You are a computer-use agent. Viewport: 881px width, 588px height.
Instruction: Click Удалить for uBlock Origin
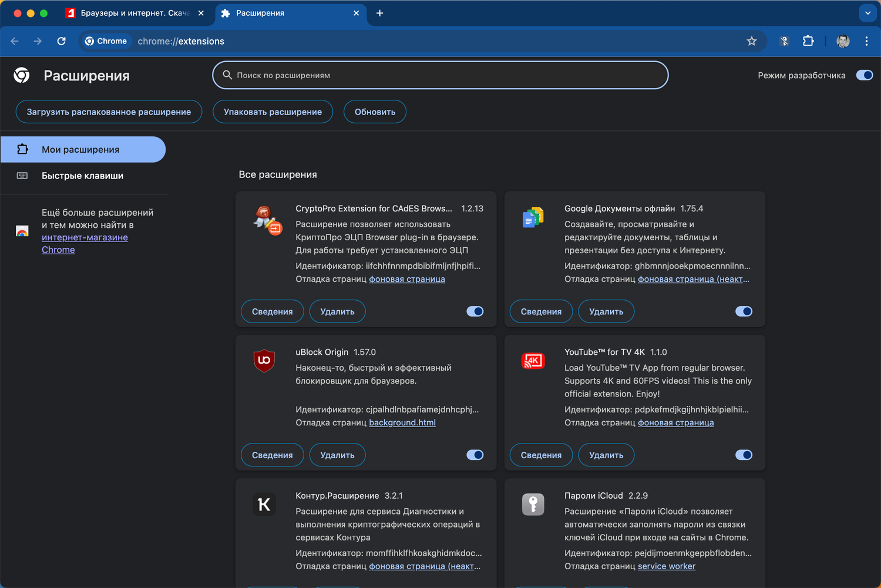point(337,455)
